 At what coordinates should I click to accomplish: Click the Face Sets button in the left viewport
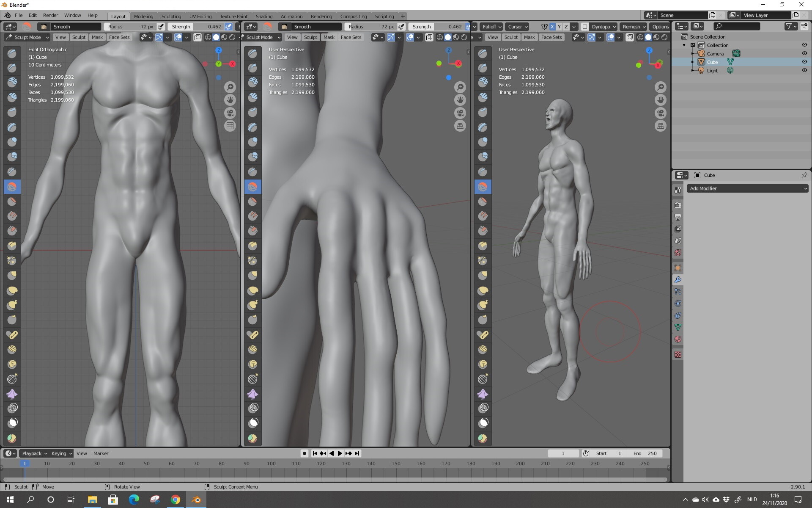pos(119,37)
